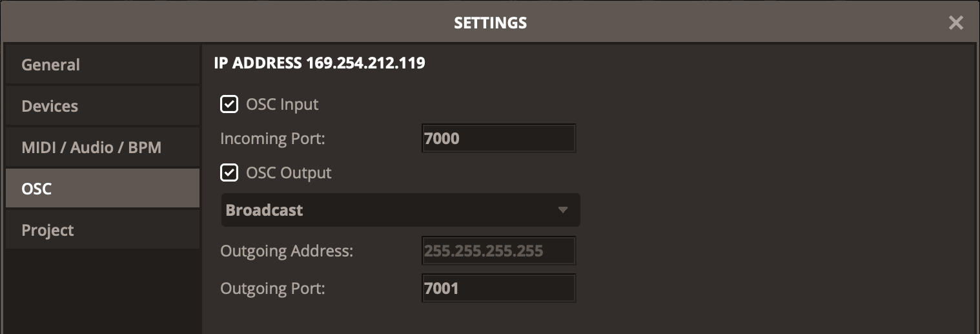Go to MIDI / Audio / BPM settings
This screenshot has height=334, width=980.
point(102,148)
